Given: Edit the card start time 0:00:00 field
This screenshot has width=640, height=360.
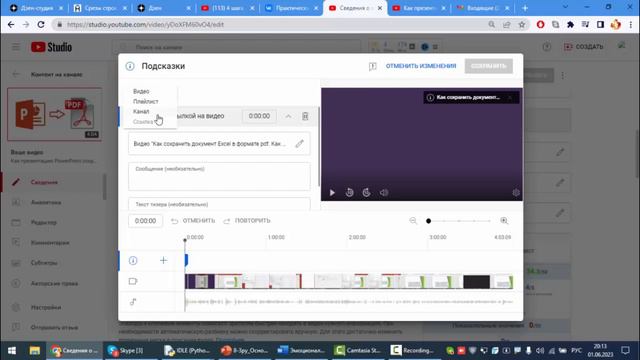Looking at the screenshot, I should [259, 116].
